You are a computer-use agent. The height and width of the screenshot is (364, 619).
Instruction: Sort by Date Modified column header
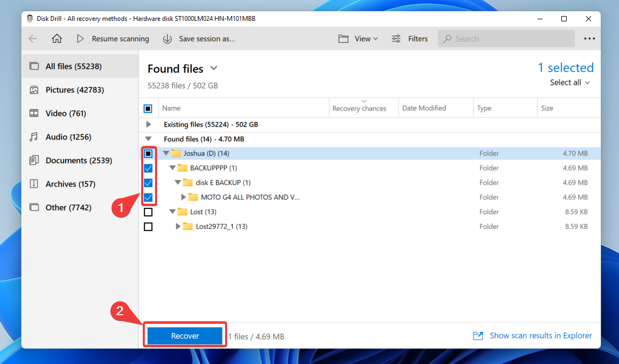(x=436, y=108)
